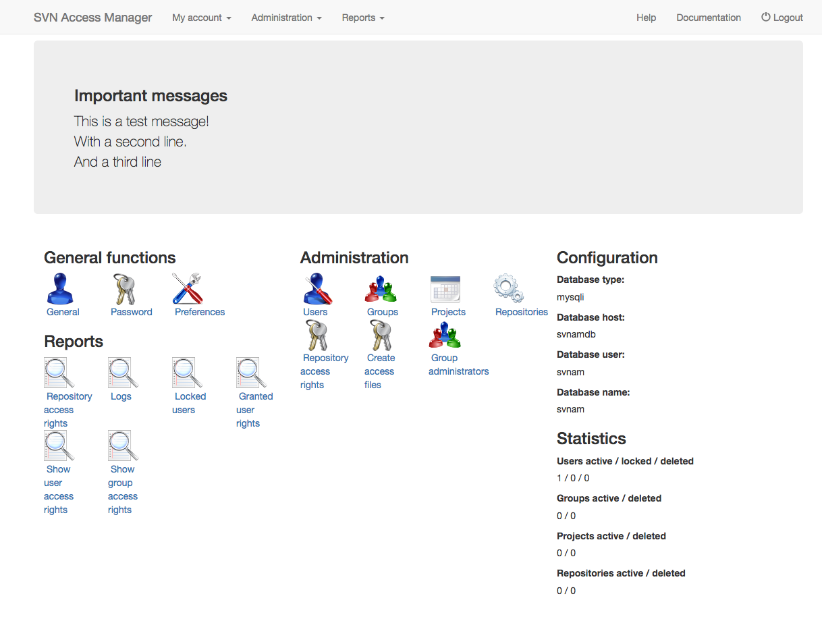Select Documentation in the navigation bar
This screenshot has width=822, height=644.
coord(708,18)
